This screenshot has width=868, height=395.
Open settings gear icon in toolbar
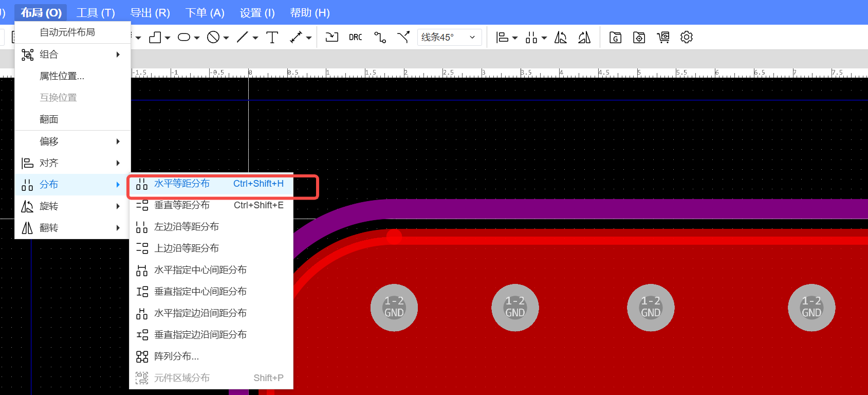click(x=687, y=37)
